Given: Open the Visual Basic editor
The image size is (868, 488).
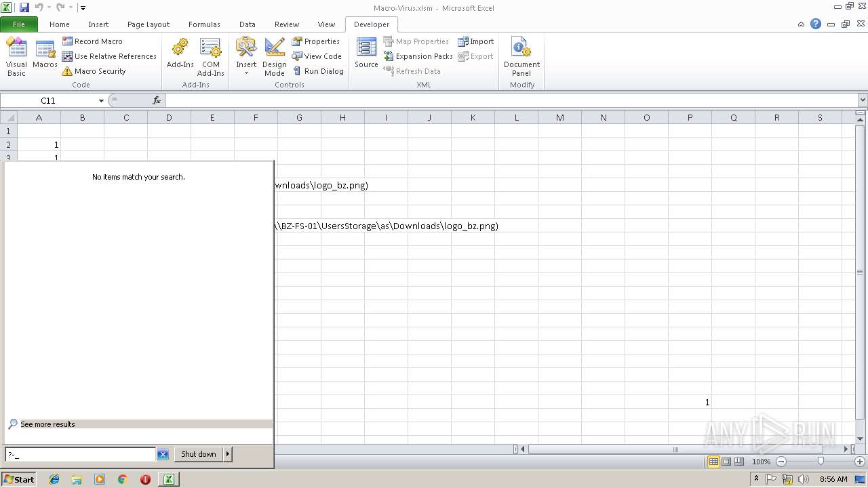Looking at the screenshot, I should [x=16, y=57].
